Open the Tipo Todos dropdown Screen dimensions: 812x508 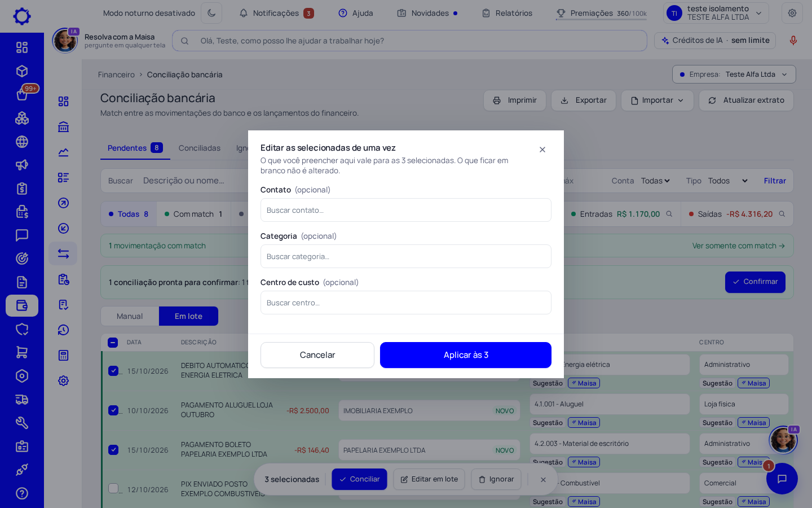(727, 181)
